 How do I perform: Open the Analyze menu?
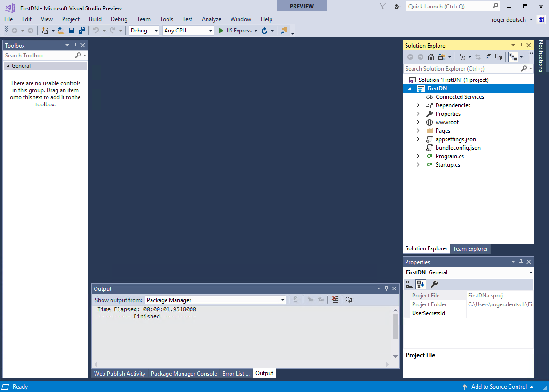coord(212,19)
